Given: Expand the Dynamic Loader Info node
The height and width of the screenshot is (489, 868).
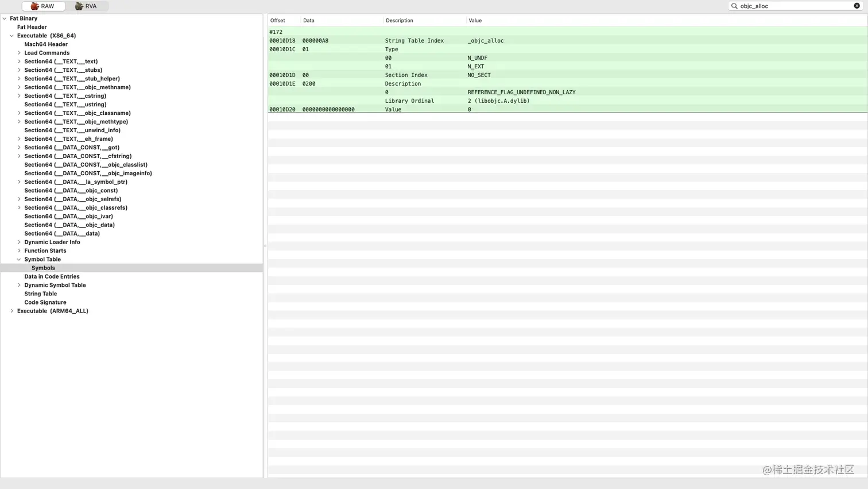Looking at the screenshot, I should coord(19,242).
